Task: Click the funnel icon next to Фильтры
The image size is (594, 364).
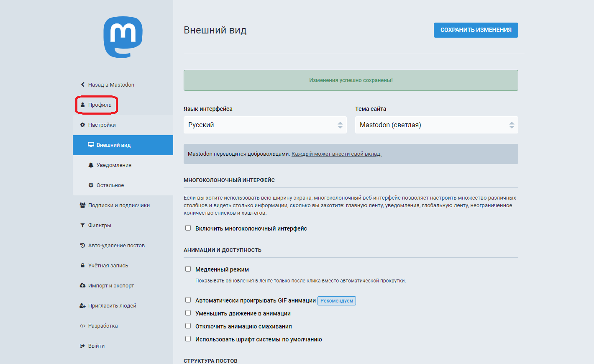Action: coord(82,226)
